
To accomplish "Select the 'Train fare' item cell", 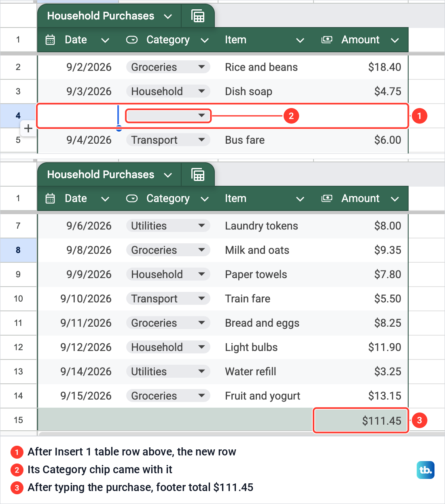I will click(265, 299).
